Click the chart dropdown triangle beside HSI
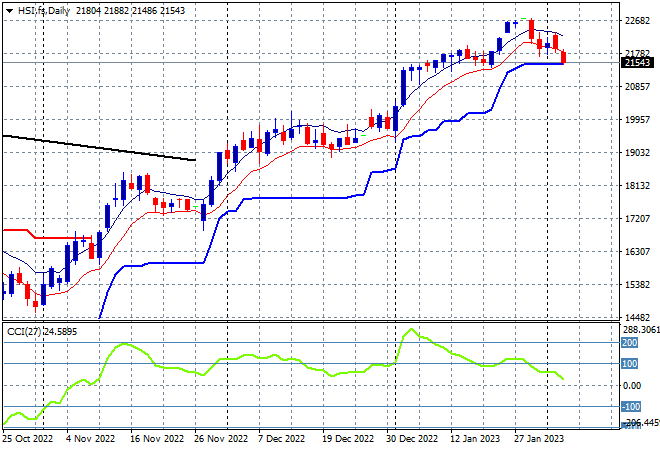 (x=9, y=11)
